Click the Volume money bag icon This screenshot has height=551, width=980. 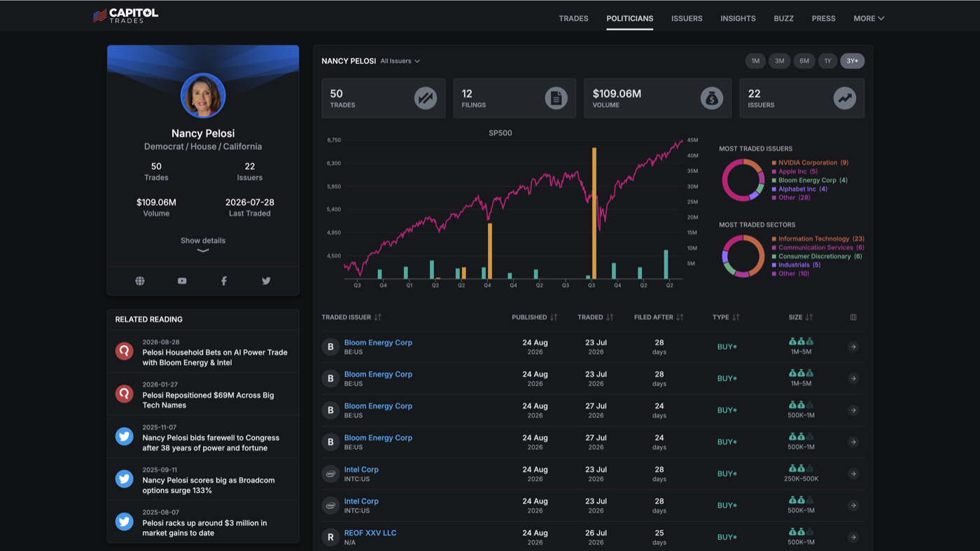(712, 98)
